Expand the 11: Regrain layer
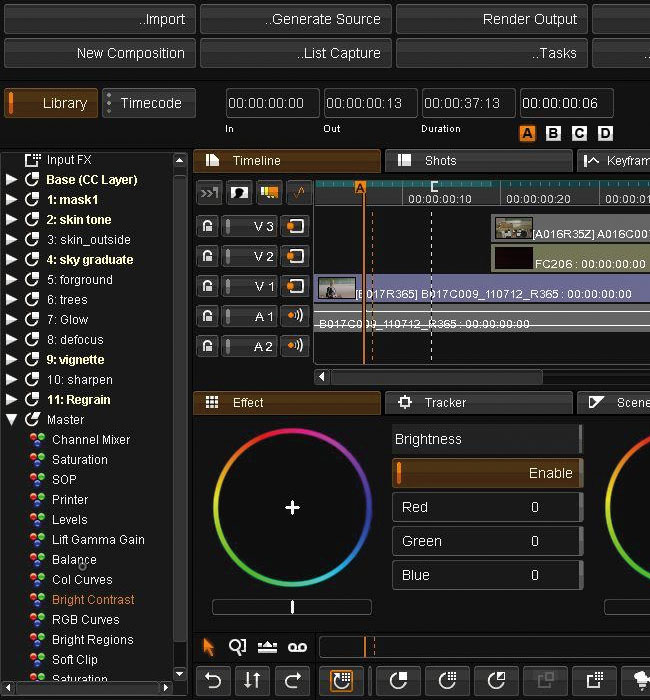650x700 pixels. pyautogui.click(x=11, y=400)
